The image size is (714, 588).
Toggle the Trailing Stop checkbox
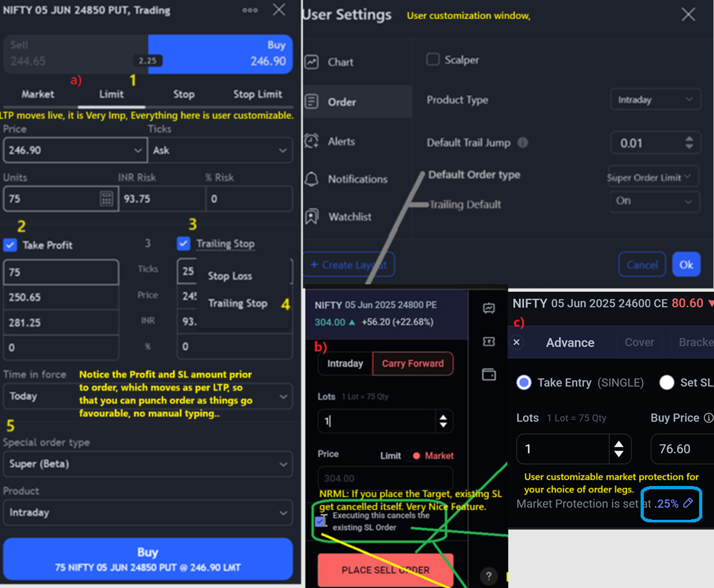(x=183, y=243)
